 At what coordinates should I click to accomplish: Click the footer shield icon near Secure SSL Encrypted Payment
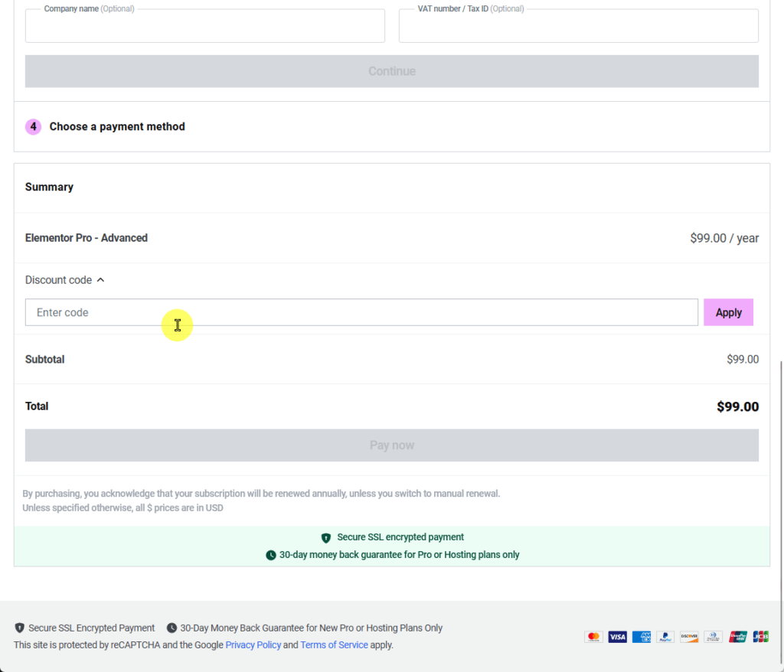pyautogui.click(x=19, y=628)
